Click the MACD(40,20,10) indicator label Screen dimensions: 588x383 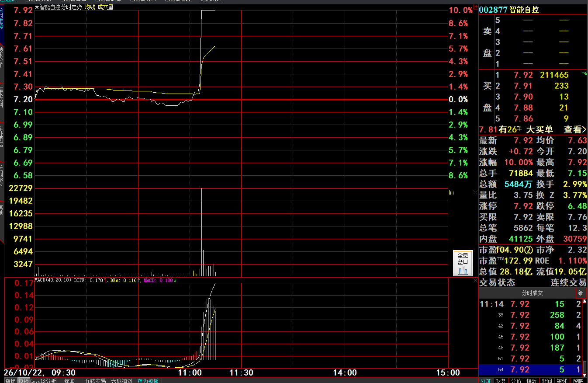pos(53,280)
